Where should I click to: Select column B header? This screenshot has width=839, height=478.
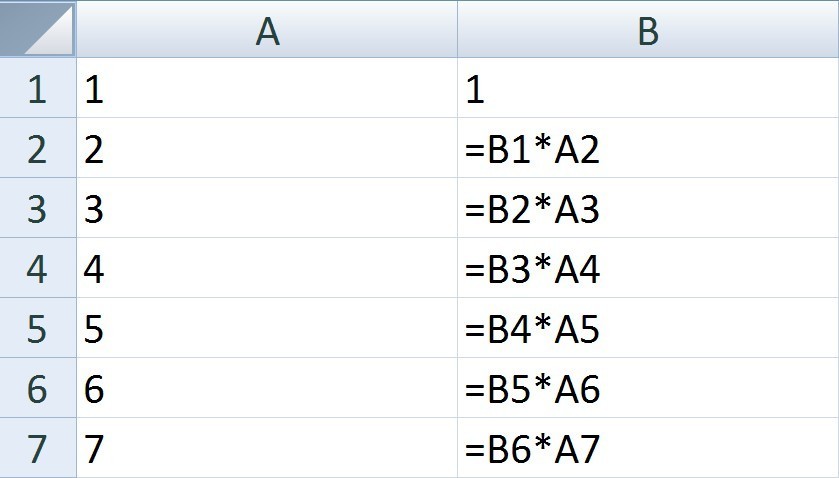(x=648, y=29)
